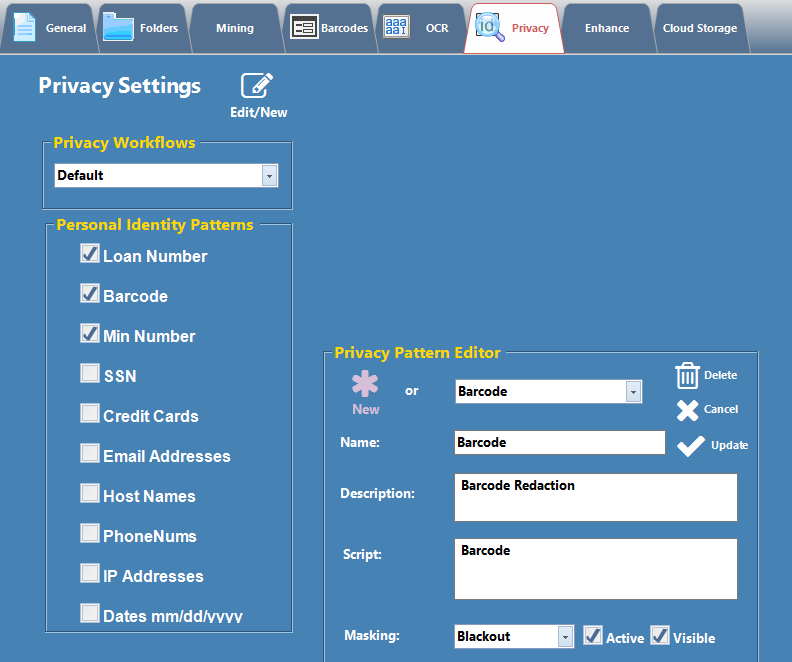The image size is (792, 662).
Task: Click the Edit/New pencil icon
Action: pyautogui.click(x=257, y=85)
